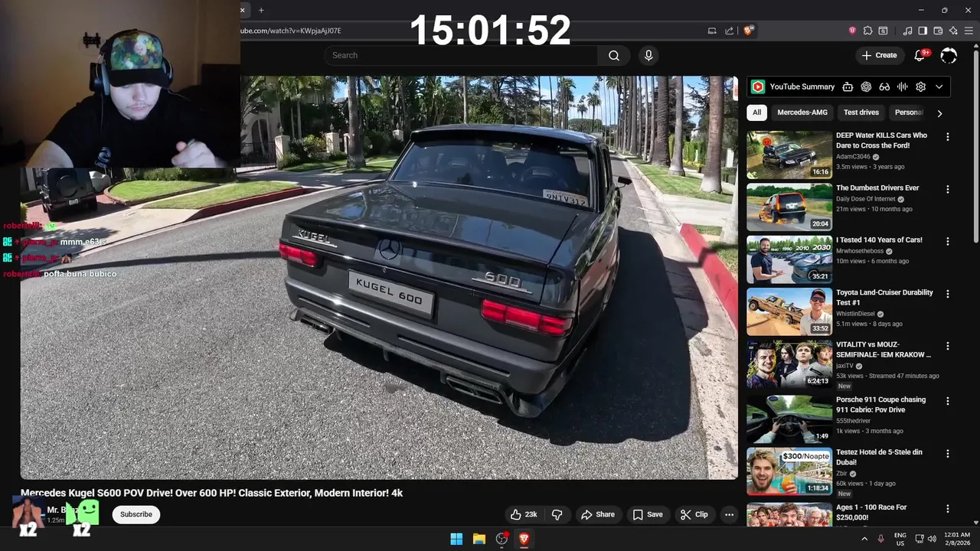Toggle the browser sidebar panel icon
Viewport: 980px width, 551px height.
tap(923, 31)
